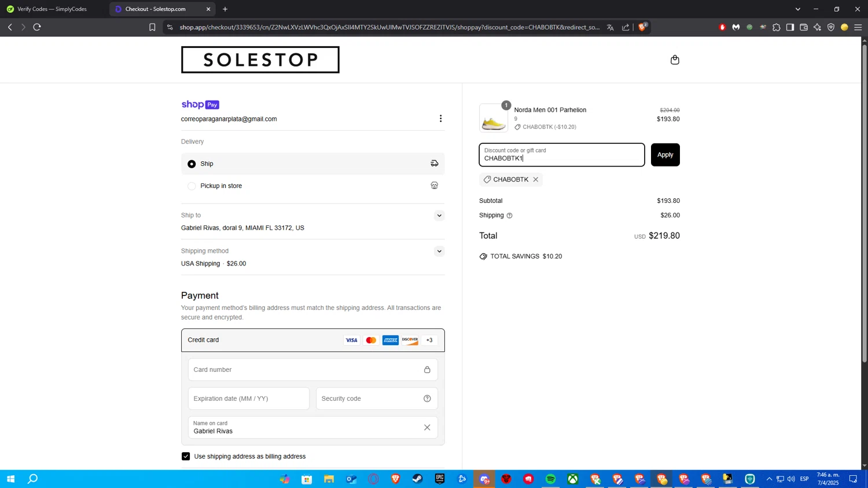
Task: Click the ship delivery truck icon
Action: [434, 164]
